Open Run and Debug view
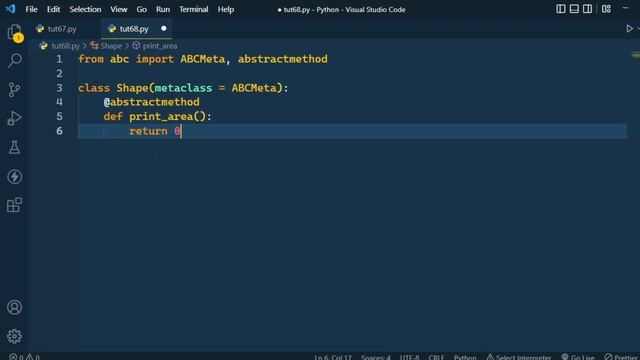Image resolution: width=640 pixels, height=360 pixels. (x=14, y=118)
